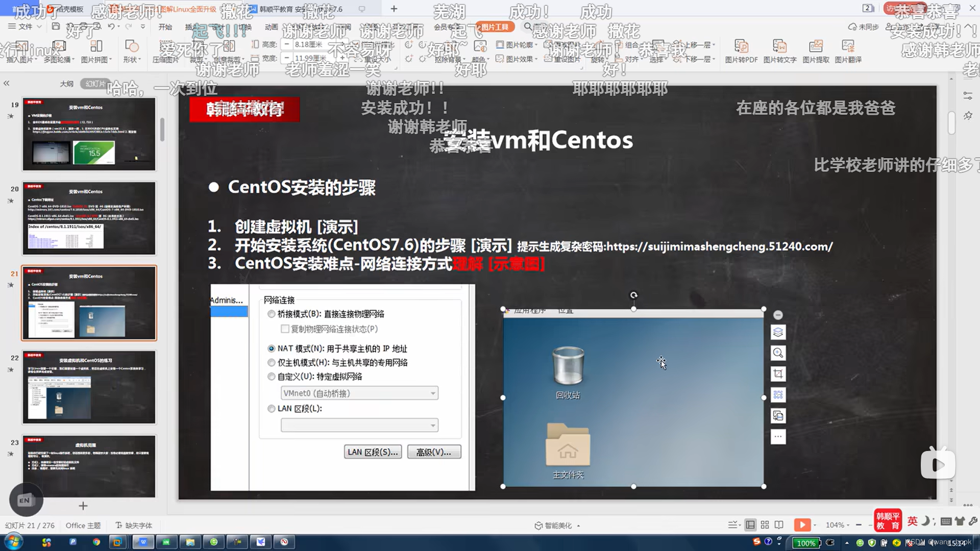Collapse the slide panel with double chevron
Viewport: 980px width, 551px height.
pos(7,83)
